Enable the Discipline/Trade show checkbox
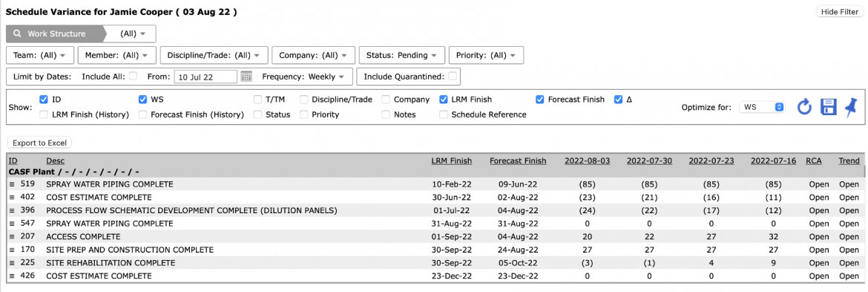This screenshot has height=292, width=868. pos(304,100)
